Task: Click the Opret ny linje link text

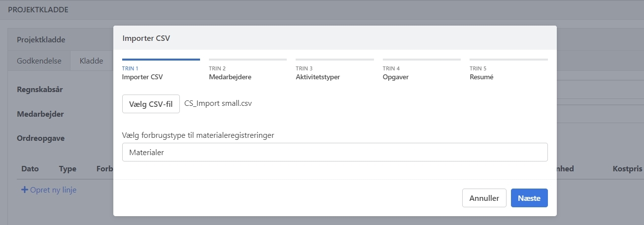Action: pyautogui.click(x=53, y=190)
